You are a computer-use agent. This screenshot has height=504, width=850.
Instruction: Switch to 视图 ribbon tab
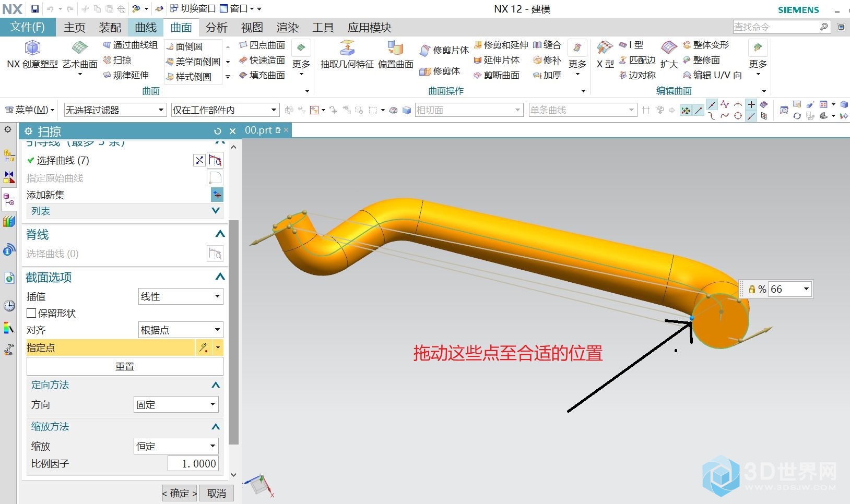pos(252,27)
